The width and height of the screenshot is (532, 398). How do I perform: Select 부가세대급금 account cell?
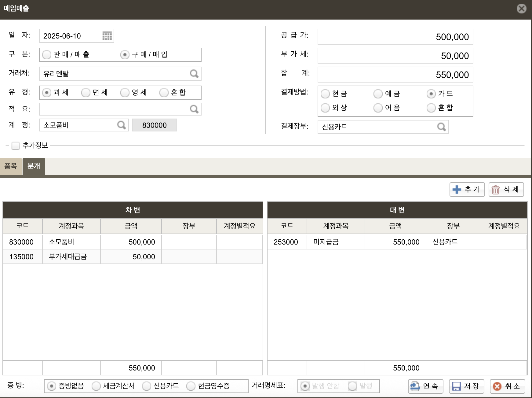pyautogui.click(x=71, y=256)
